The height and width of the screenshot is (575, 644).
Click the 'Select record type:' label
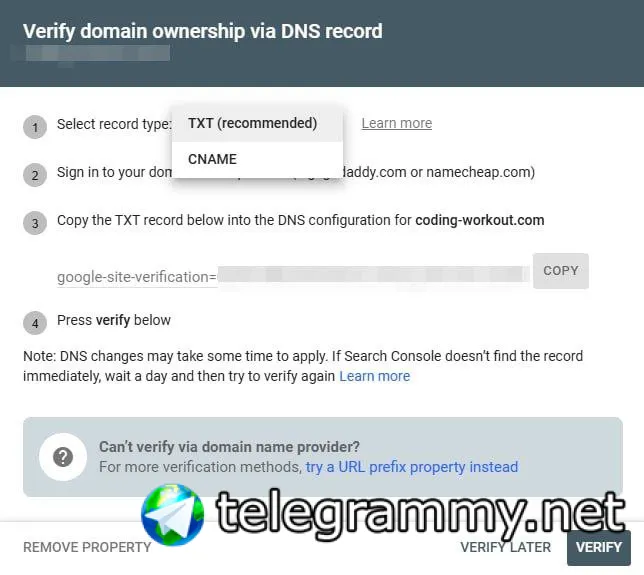coord(114,124)
